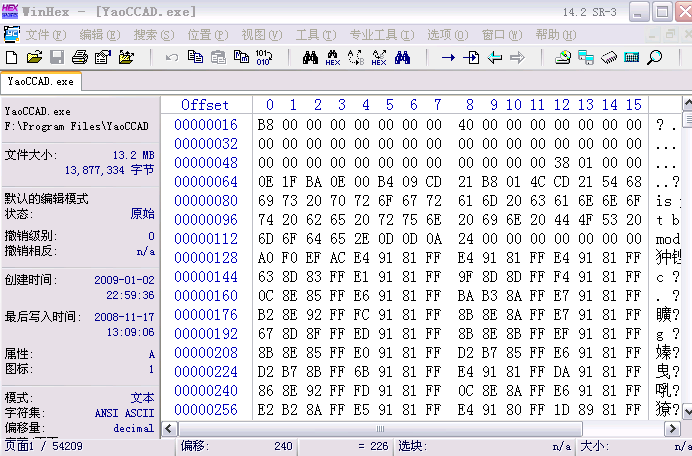
Task: Find text using first binoculars icon
Action: (310, 57)
